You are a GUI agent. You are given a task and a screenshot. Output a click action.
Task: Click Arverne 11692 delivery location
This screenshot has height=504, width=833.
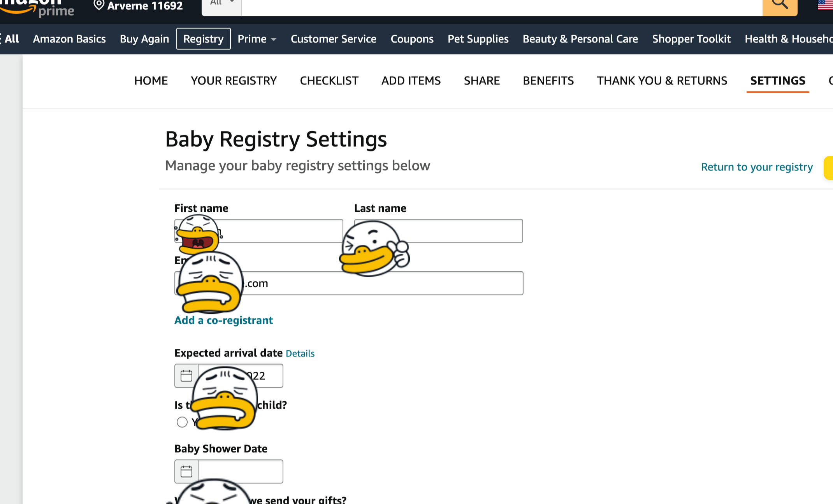pyautogui.click(x=145, y=5)
